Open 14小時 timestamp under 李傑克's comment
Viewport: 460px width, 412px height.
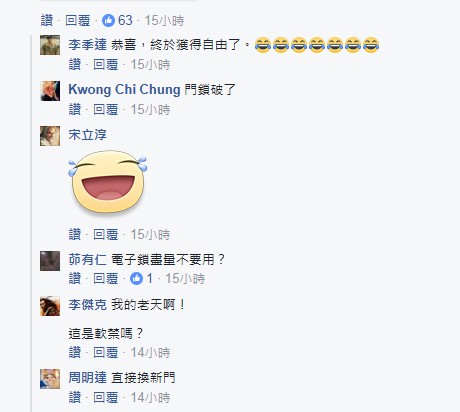click(x=150, y=352)
